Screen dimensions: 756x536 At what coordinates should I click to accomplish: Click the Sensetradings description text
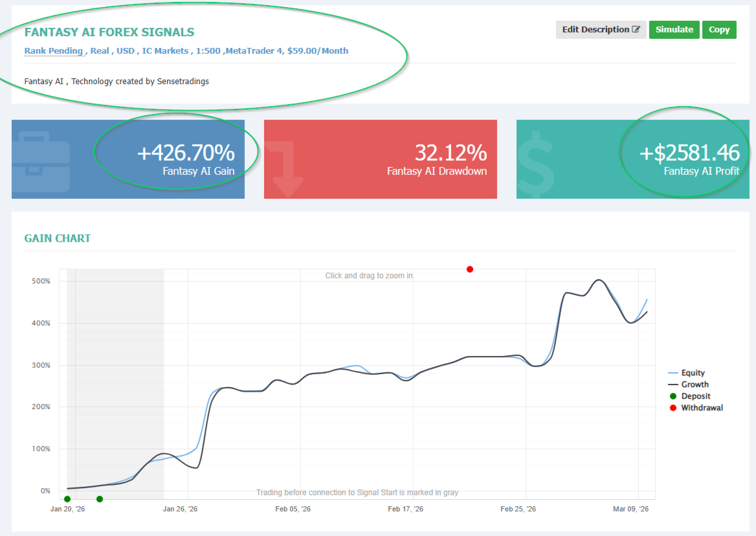[117, 82]
